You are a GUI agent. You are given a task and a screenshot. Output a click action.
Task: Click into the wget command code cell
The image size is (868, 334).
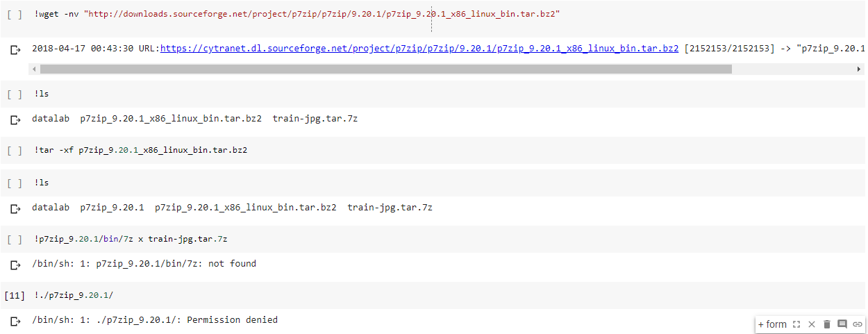[625, 15]
